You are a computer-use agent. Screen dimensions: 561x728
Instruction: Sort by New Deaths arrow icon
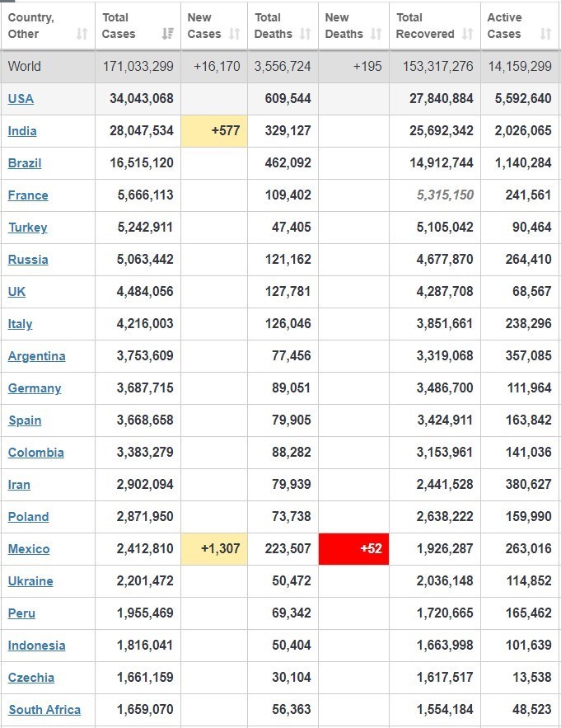click(376, 34)
